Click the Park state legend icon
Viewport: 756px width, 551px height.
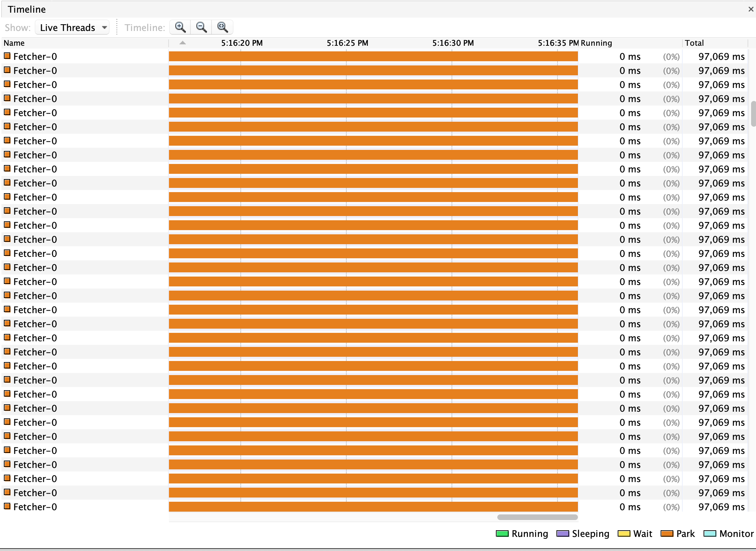tap(667, 533)
